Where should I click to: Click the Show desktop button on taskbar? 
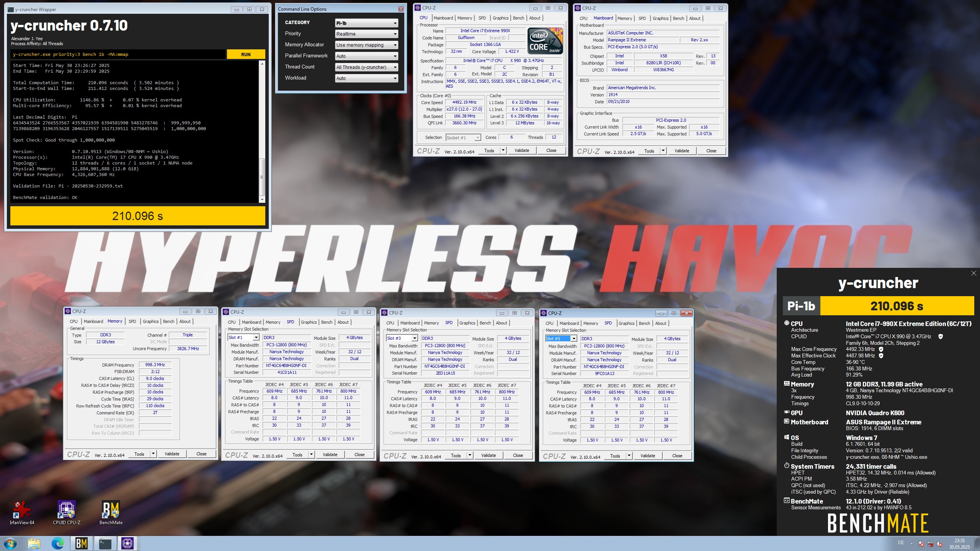point(977,543)
